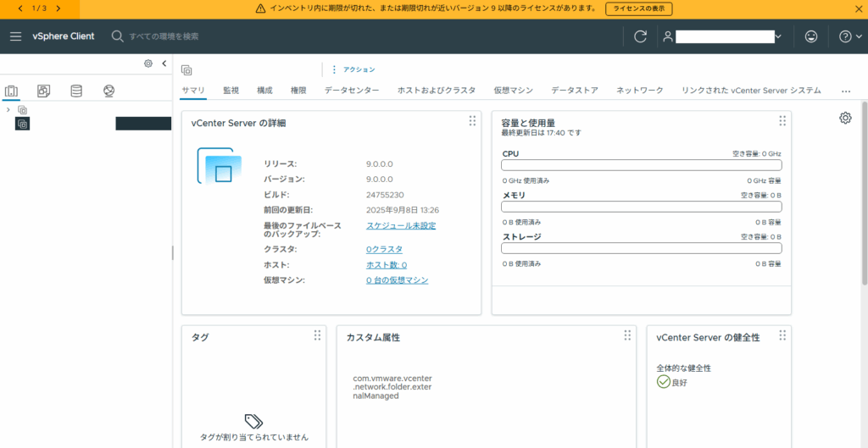Click the ライセンスの表示 button
868x448 pixels.
click(638, 8)
